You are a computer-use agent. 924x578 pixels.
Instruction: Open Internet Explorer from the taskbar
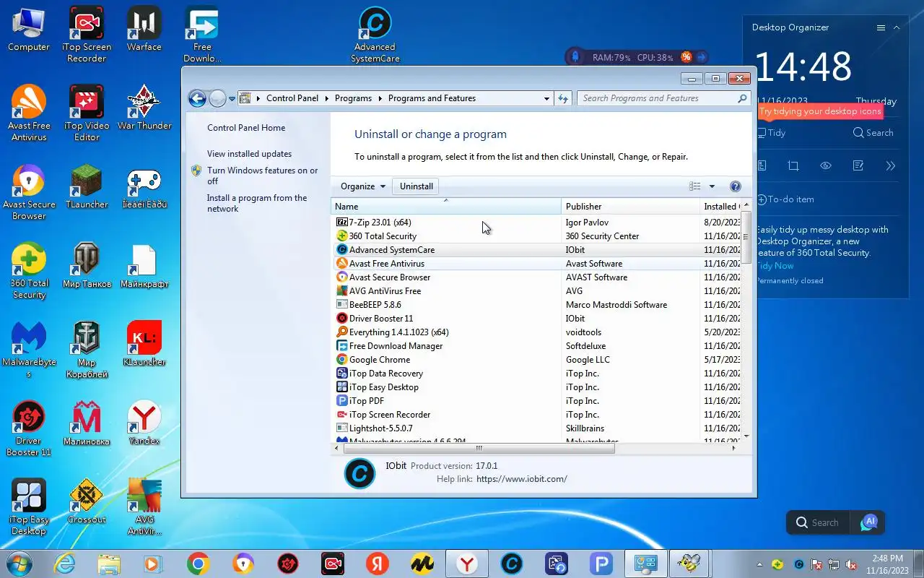64,564
